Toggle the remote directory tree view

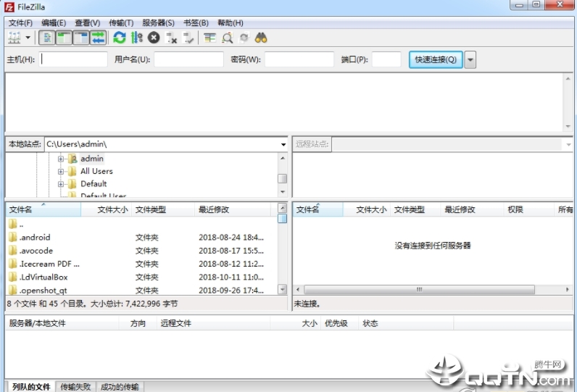pyautogui.click(x=81, y=38)
